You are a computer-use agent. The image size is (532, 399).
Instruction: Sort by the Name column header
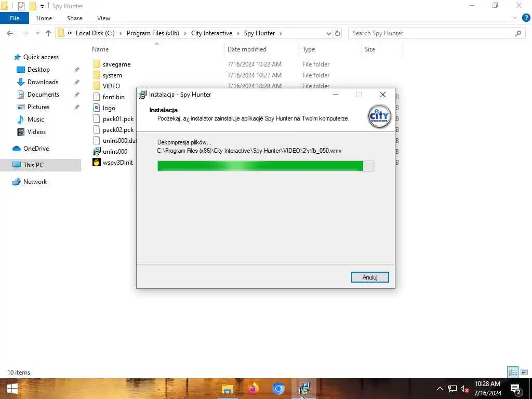[100, 49]
